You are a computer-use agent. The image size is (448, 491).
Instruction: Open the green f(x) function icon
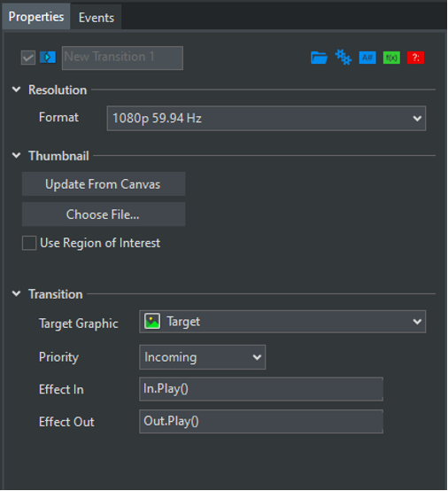click(391, 58)
